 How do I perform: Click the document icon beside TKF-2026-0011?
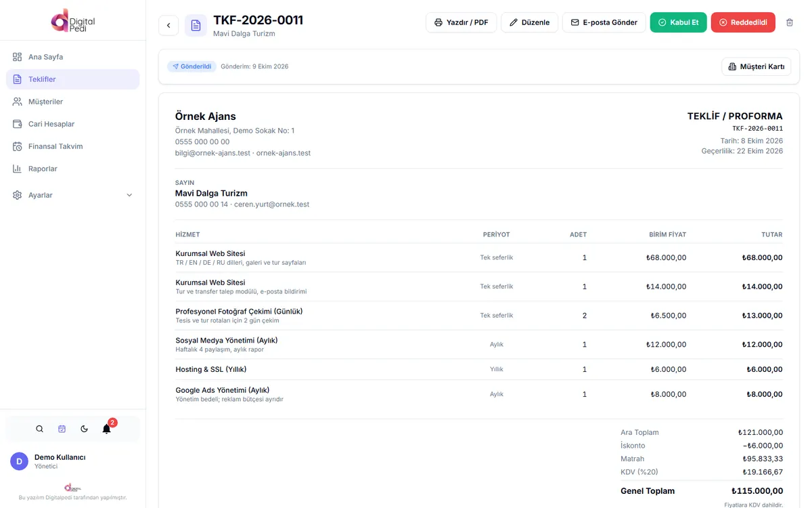pos(196,26)
